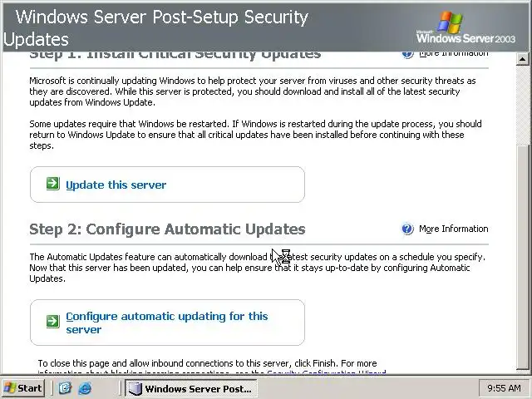Open More Information for Step 1
532x399 pixels.
453,53
